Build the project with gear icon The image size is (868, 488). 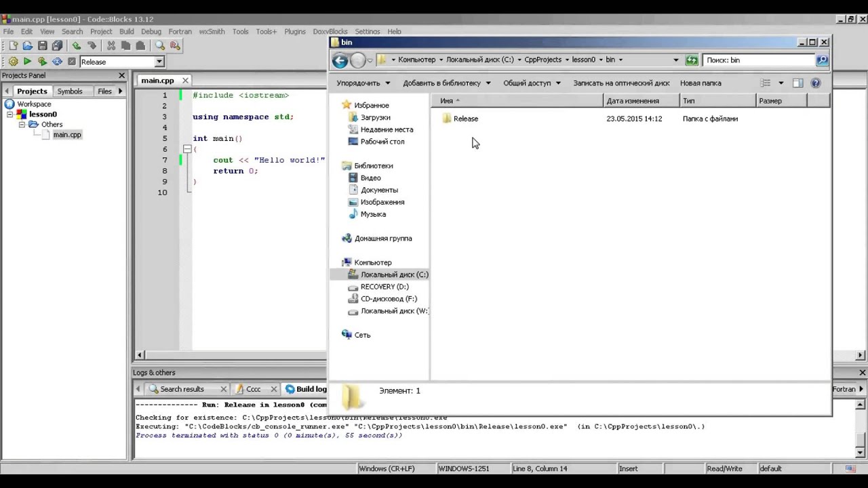(13, 62)
